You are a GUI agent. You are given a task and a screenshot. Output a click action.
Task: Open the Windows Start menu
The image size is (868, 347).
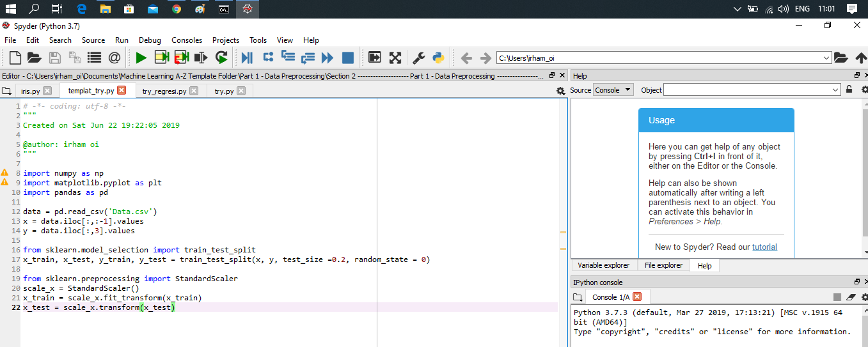tap(11, 9)
